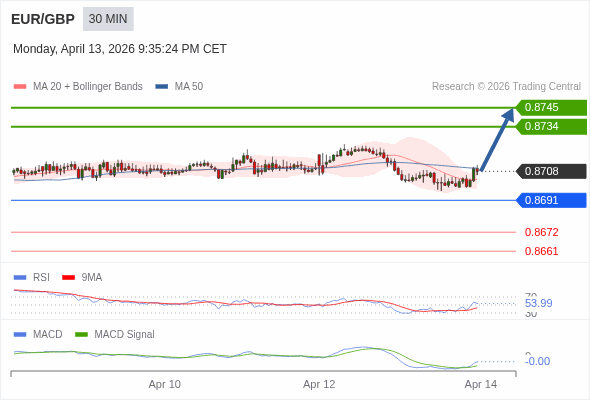Click the MACD blue legend swatch

coord(20,335)
